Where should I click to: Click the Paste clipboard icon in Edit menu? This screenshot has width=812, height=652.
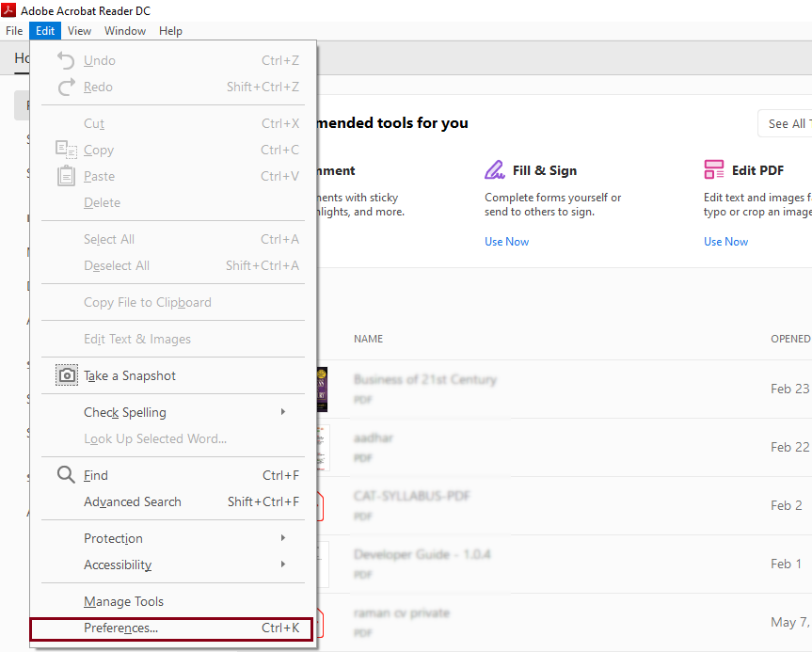point(66,176)
